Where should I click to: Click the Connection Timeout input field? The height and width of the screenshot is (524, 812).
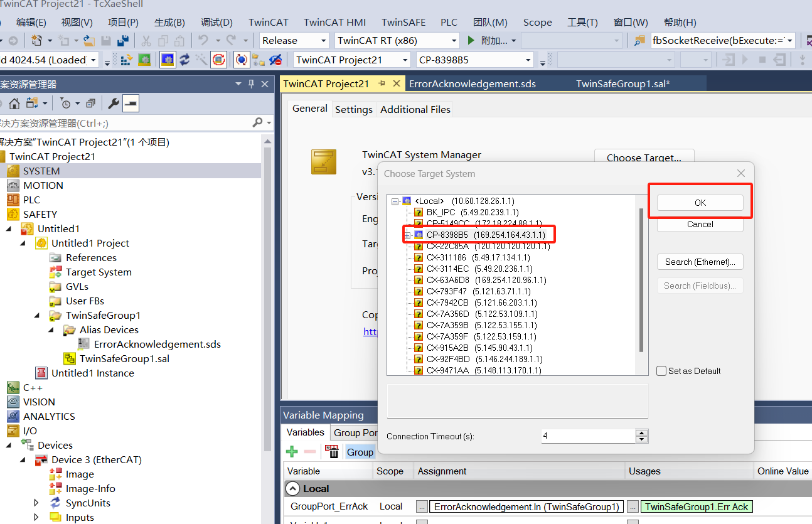[x=587, y=436]
